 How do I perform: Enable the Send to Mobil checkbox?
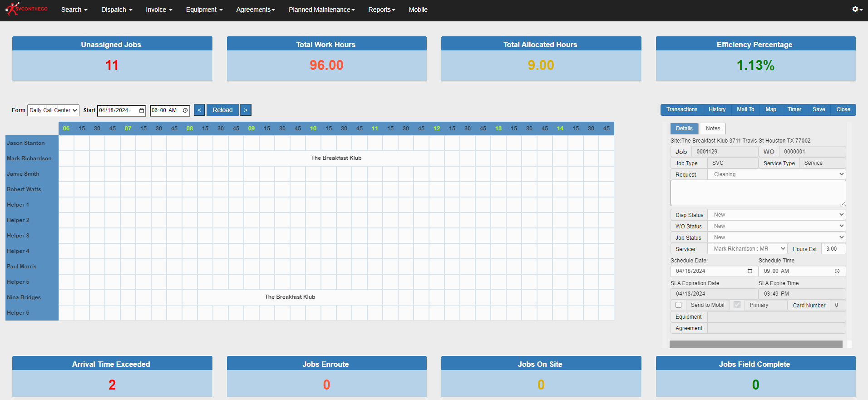pyautogui.click(x=678, y=305)
